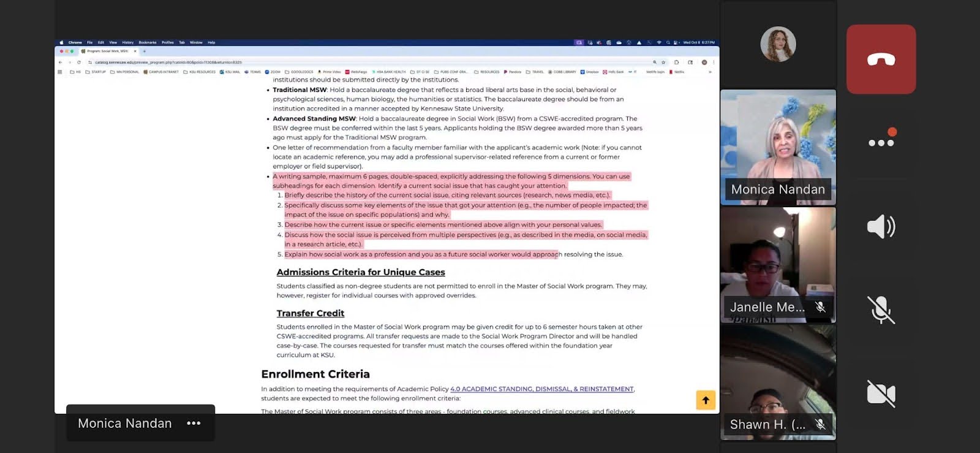The width and height of the screenshot is (980, 453).
Task: Go back with the browser back arrow
Action: point(60,62)
